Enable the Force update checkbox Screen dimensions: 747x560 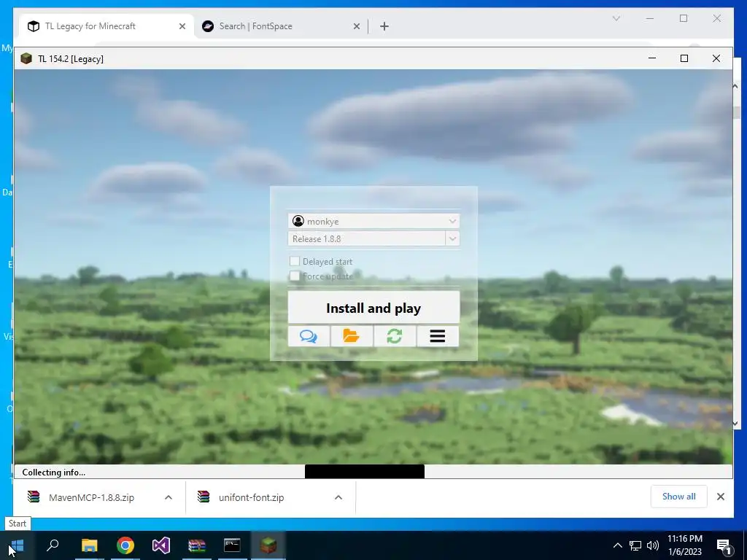295,276
